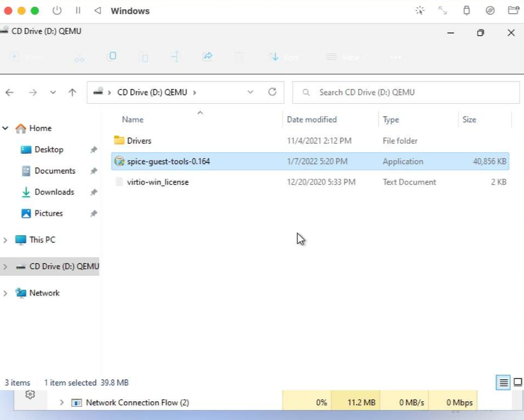Click the Delete trash icon
524x420 pixels.
click(x=239, y=57)
